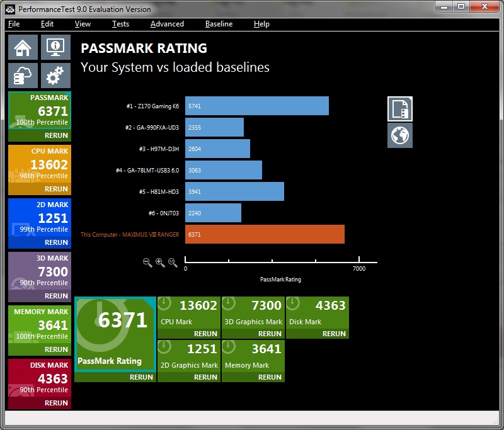Image resolution: width=504 pixels, height=430 pixels.
Task: Select the PASSMARK 6371 sidebar tile
Action: (x=40, y=110)
